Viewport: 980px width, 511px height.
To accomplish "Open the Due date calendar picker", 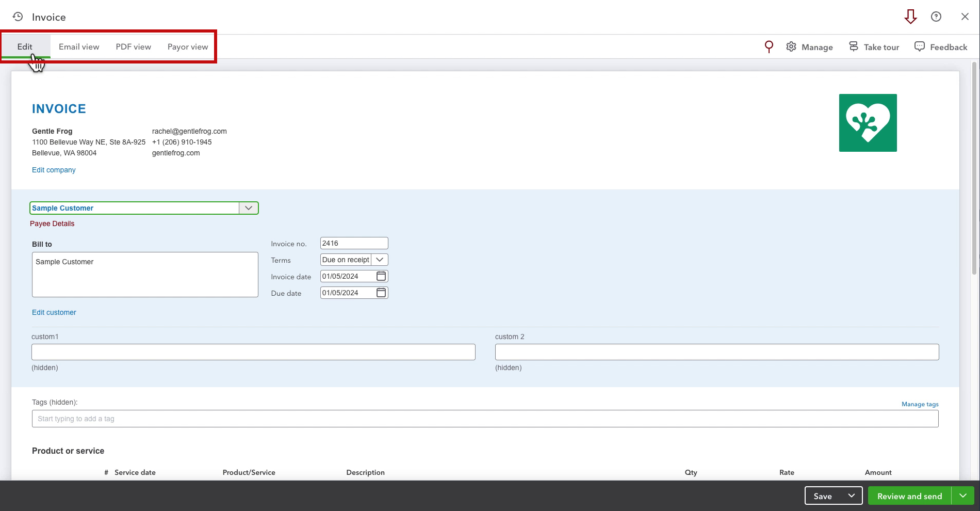I will click(381, 293).
